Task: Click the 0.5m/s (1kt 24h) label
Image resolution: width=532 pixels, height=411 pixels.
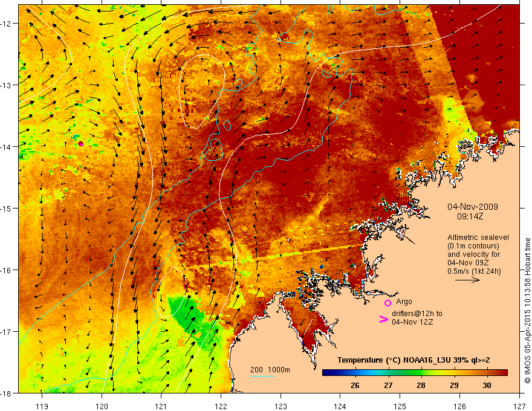Action: (x=474, y=271)
